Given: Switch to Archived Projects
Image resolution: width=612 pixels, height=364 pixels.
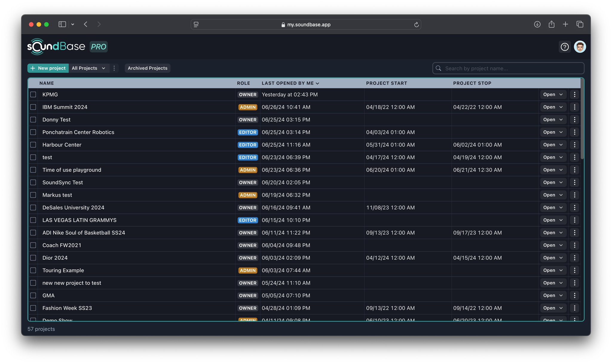Looking at the screenshot, I should coord(148,68).
